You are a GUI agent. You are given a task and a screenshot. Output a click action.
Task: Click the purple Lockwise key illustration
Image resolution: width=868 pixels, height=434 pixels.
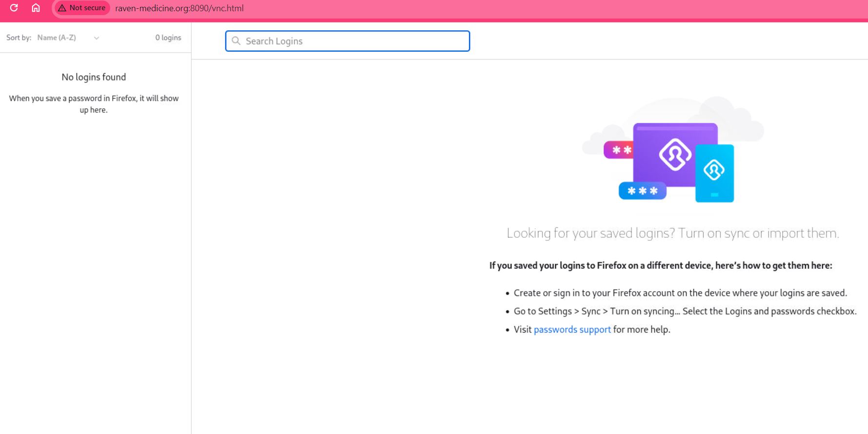pos(675,155)
